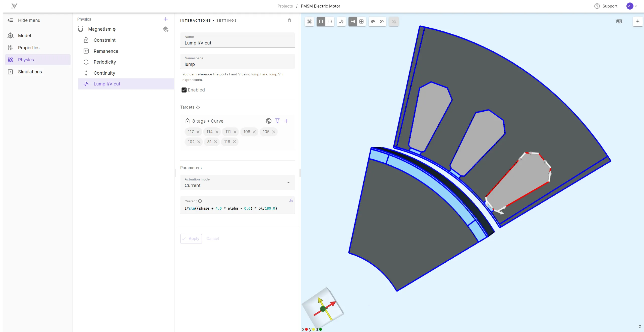Click the globe target selection icon

tap(269, 121)
